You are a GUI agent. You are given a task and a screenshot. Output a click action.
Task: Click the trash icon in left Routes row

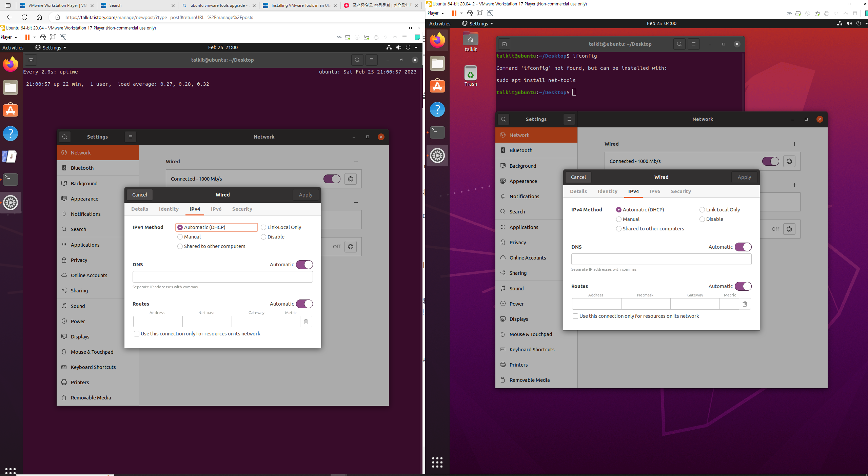(x=306, y=322)
